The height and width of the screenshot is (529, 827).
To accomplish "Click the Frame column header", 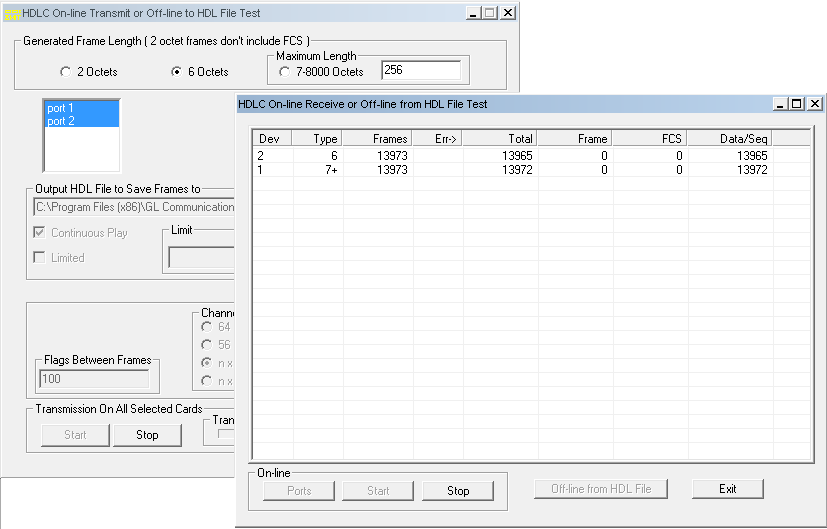I will point(575,139).
